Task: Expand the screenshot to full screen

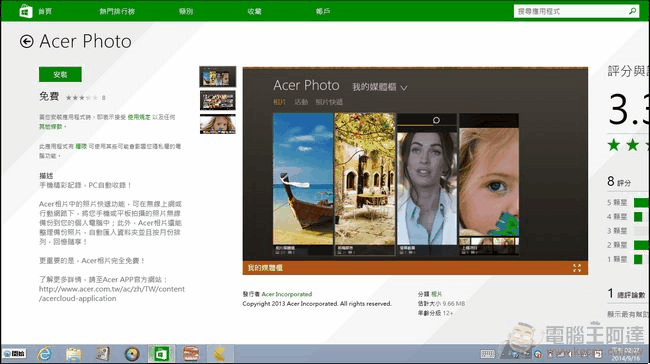Action: [x=577, y=268]
